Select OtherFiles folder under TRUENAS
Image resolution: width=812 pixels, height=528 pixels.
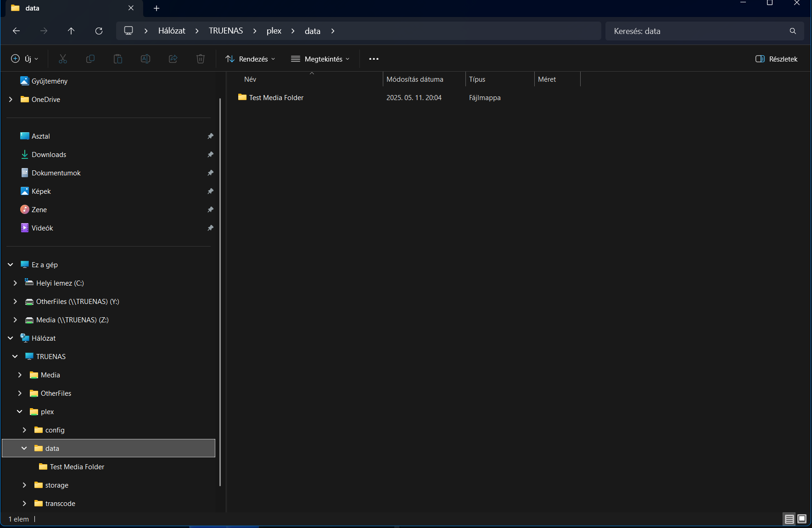[x=56, y=393]
